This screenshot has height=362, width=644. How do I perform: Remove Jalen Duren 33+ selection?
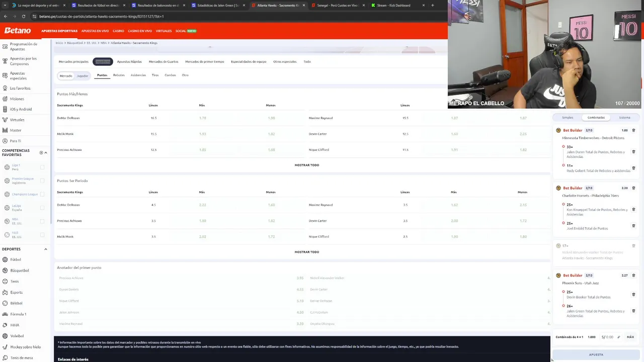coord(633,151)
